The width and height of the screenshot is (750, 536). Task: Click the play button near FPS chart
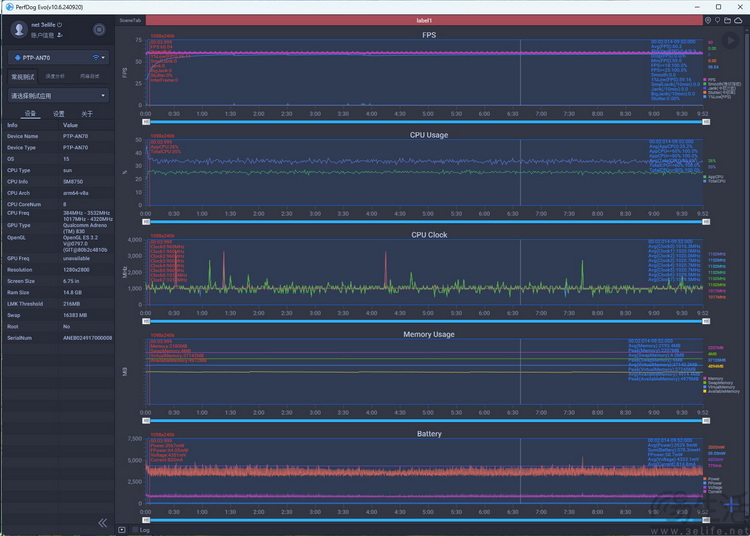pyautogui.click(x=730, y=41)
